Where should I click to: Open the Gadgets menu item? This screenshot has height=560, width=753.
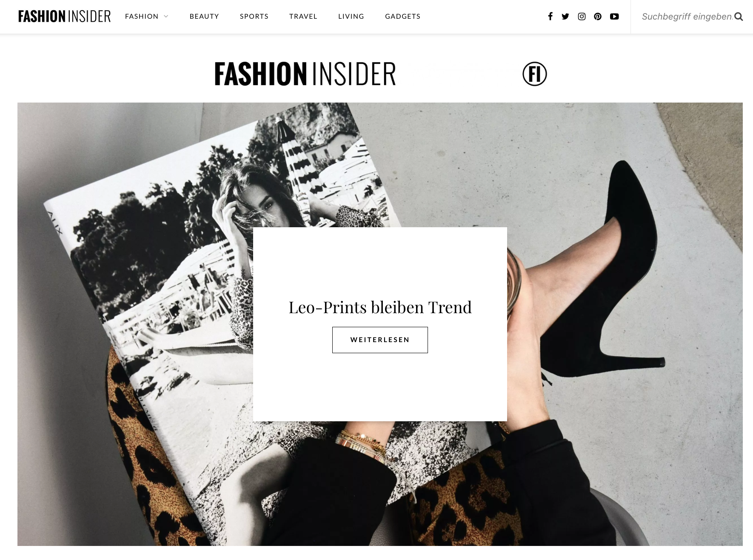click(x=403, y=16)
